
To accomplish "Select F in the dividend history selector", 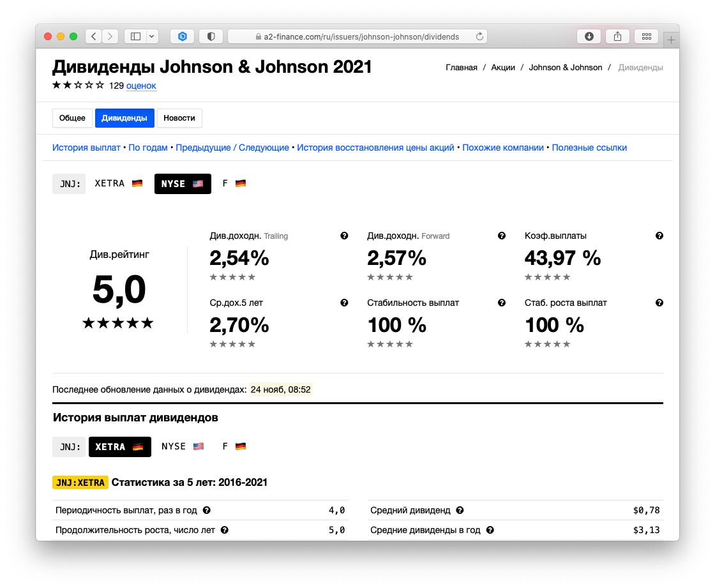I will 234,447.
